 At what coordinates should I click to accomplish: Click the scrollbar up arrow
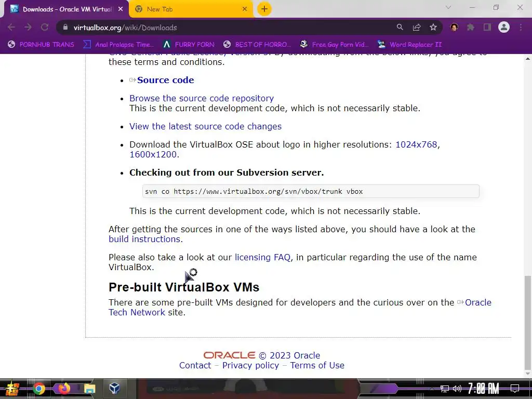528,59
